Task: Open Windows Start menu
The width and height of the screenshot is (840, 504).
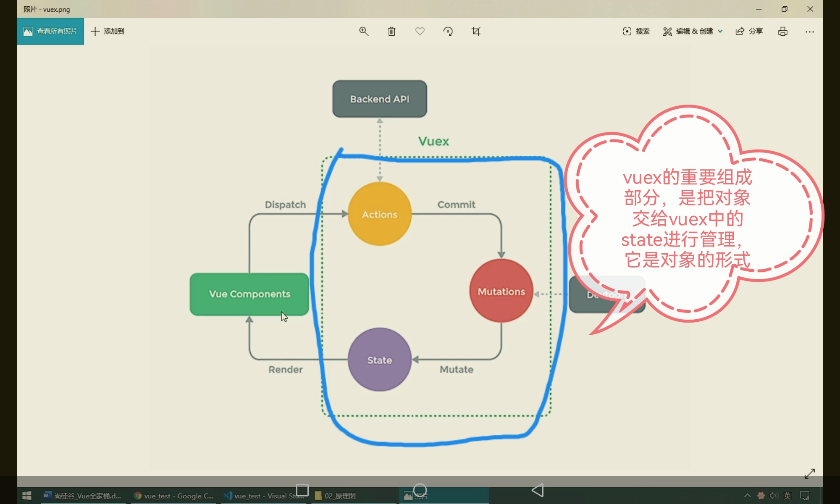Action: [27, 496]
